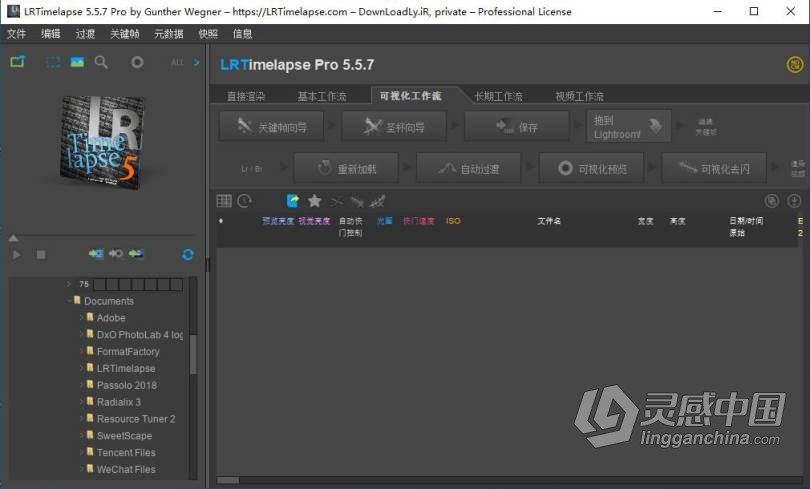The width and height of the screenshot is (810, 489).
Task: Click the dashed selection rectangle icon
Action: [53, 62]
